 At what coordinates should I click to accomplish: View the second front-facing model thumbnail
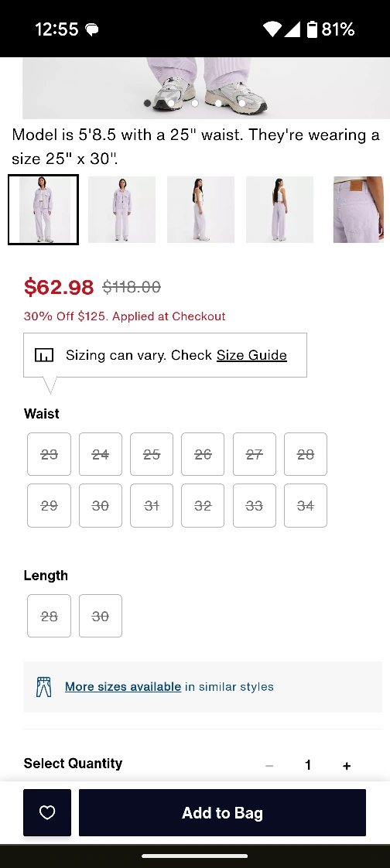coord(122,209)
